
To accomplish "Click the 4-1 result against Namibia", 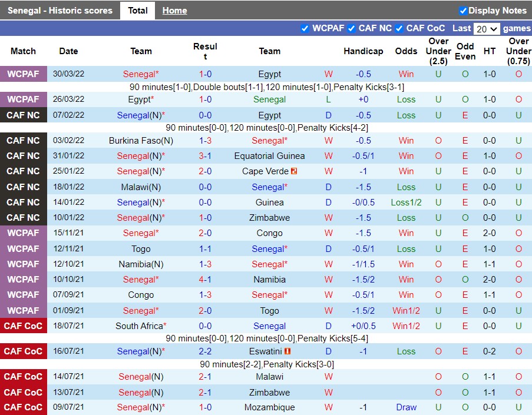I will [x=205, y=280].
